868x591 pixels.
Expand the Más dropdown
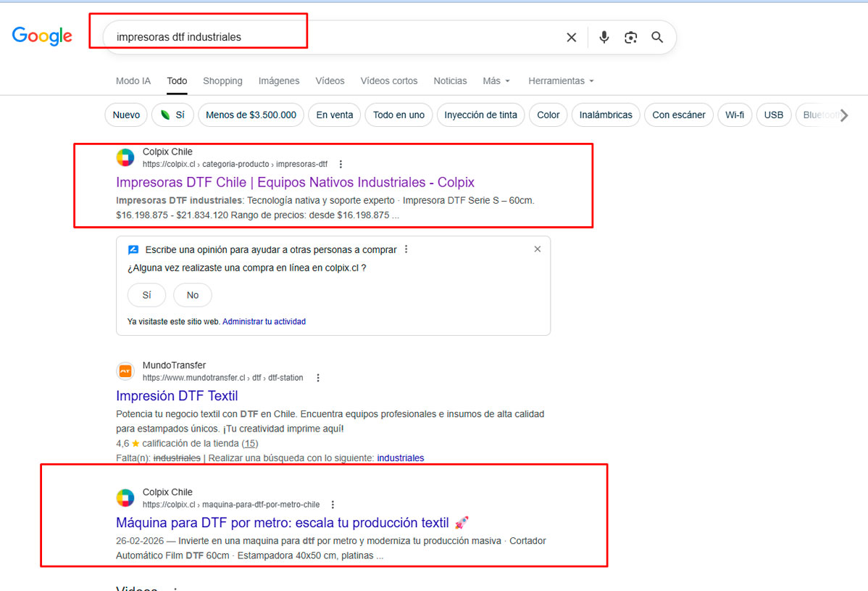pyautogui.click(x=496, y=81)
